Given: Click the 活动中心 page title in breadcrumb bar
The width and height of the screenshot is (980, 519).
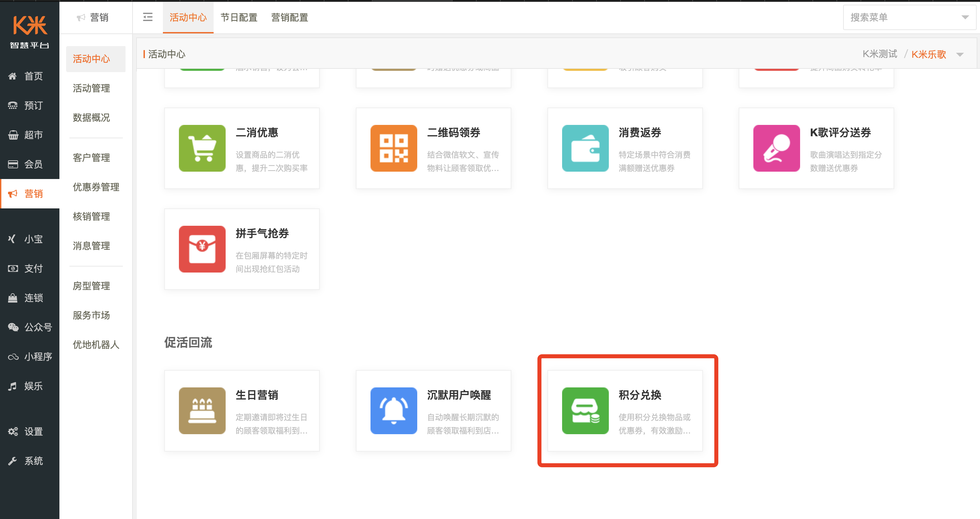Looking at the screenshot, I should coord(167,54).
